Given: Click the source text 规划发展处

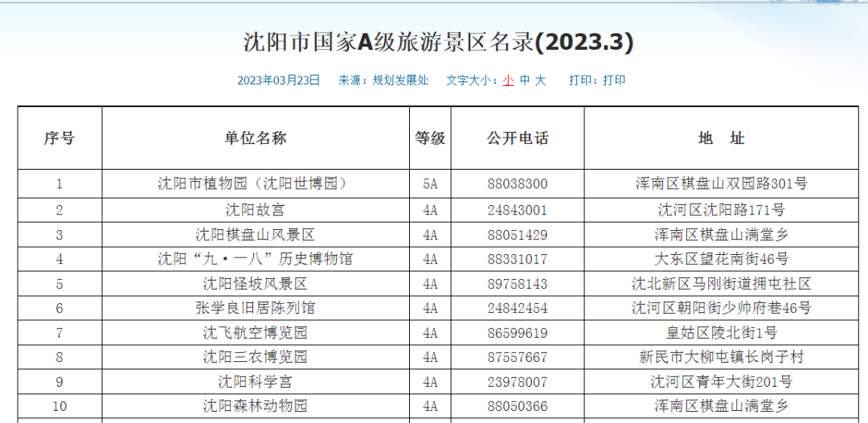Looking at the screenshot, I should click(400, 80).
